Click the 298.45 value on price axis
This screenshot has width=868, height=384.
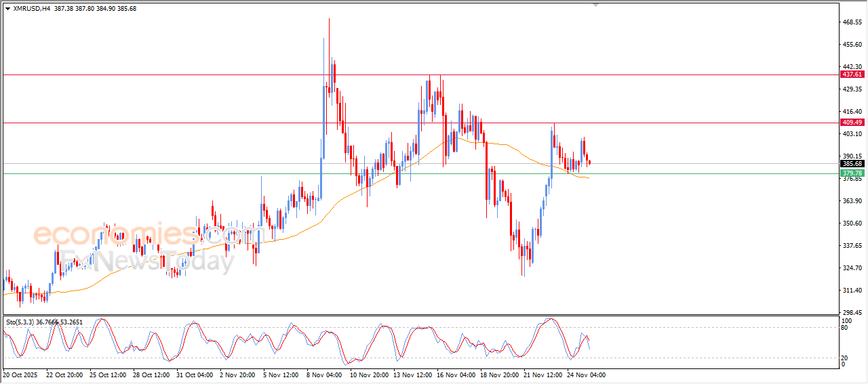[851, 313]
